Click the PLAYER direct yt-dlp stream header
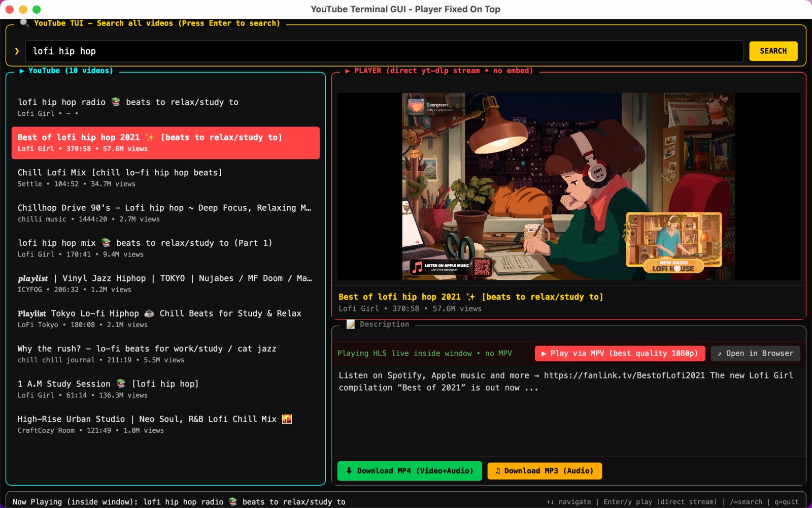Viewport: 812px width, 508px height. (x=439, y=71)
